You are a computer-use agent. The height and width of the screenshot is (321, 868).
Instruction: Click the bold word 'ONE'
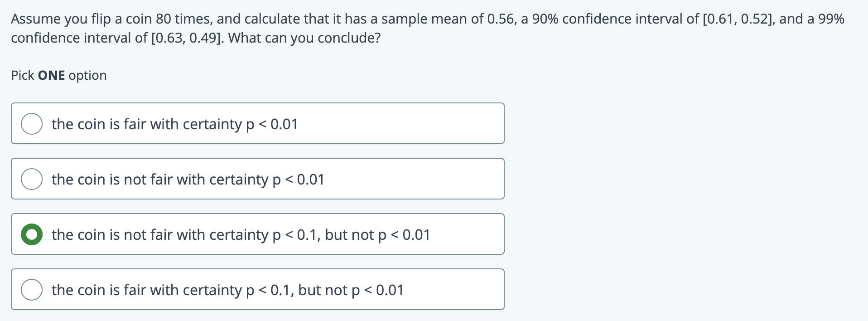51,75
